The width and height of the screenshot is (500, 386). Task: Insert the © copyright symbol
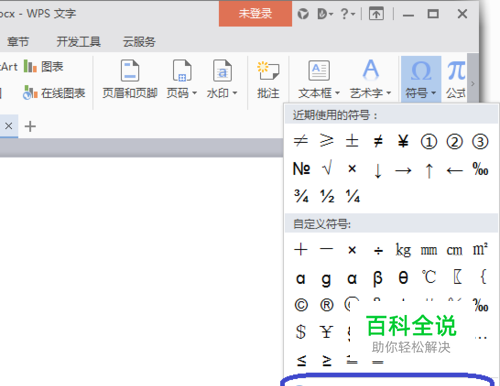click(x=301, y=305)
